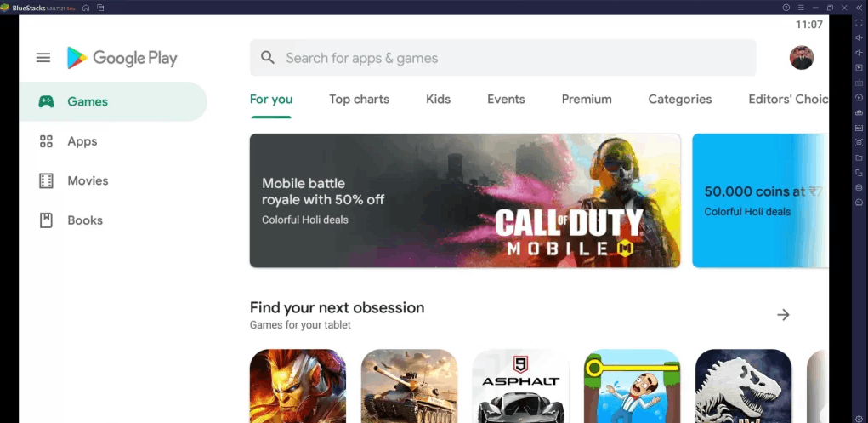Screen dimensions: 868x423
Task: Open BlueStacks multi-instance tabs icon
Action: pos(100,8)
